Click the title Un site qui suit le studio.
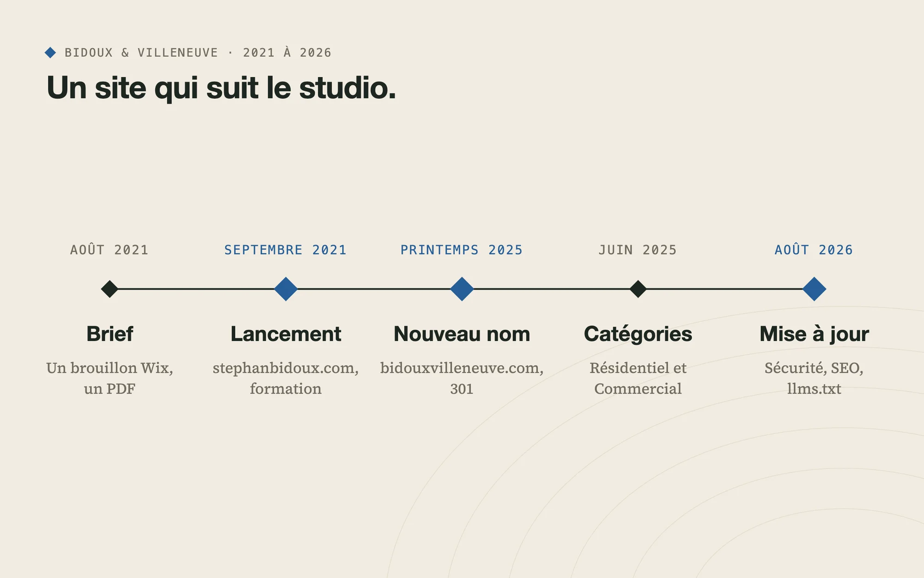Screen dimensions: 924x578 pos(221,88)
